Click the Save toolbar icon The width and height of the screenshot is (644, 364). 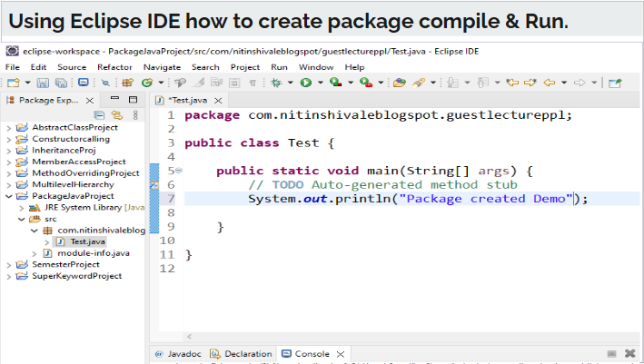pyautogui.click(x=43, y=83)
